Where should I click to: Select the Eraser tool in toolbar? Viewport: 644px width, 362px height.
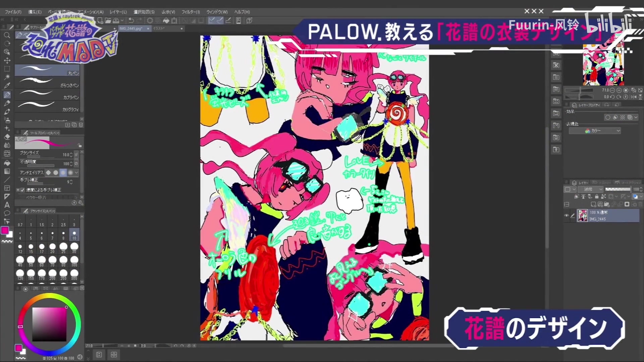point(7,137)
